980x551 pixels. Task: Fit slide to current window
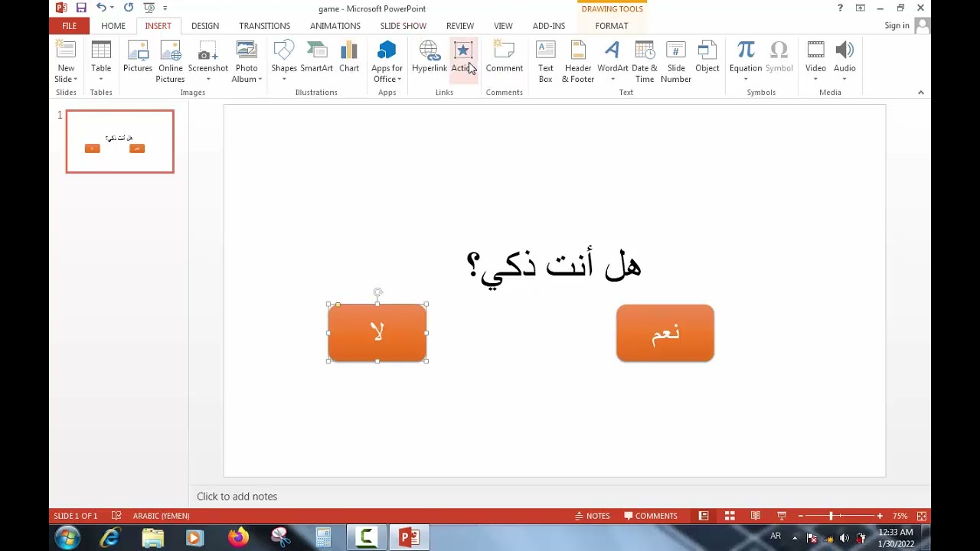point(922,516)
